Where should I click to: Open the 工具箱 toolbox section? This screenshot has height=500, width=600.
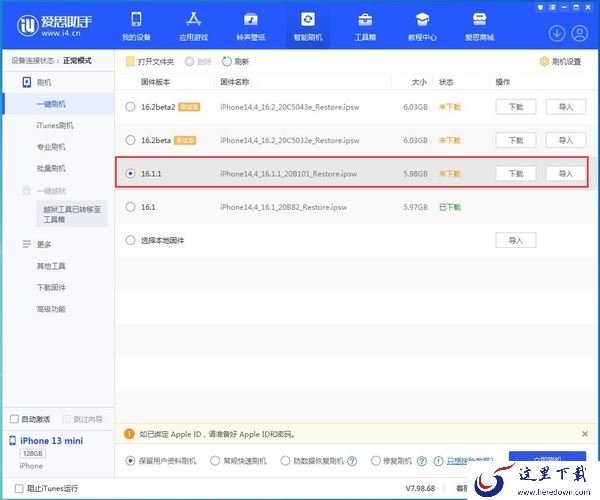pyautogui.click(x=365, y=26)
